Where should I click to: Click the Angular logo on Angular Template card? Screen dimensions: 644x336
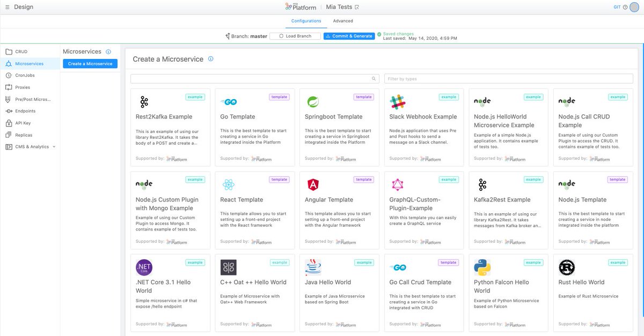(x=312, y=185)
